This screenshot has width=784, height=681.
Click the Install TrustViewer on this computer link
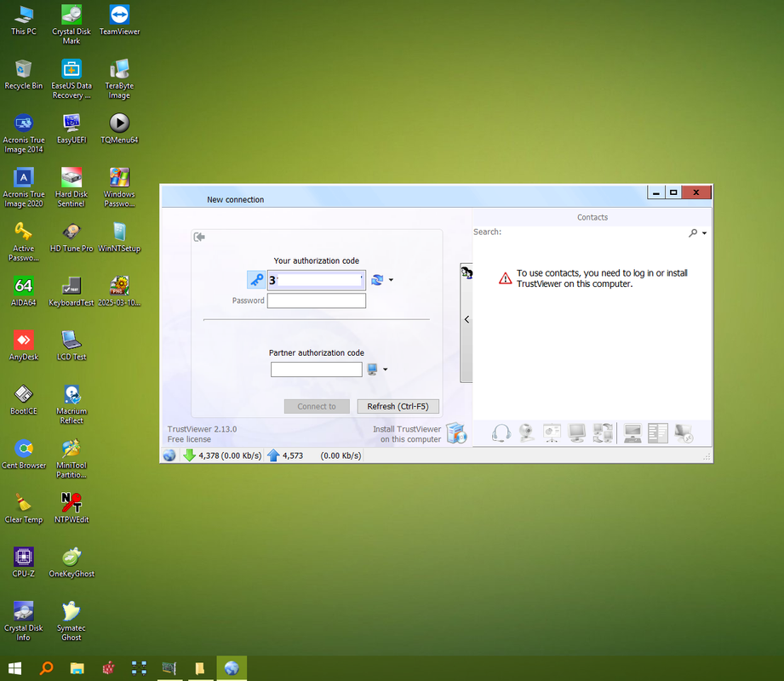click(407, 434)
